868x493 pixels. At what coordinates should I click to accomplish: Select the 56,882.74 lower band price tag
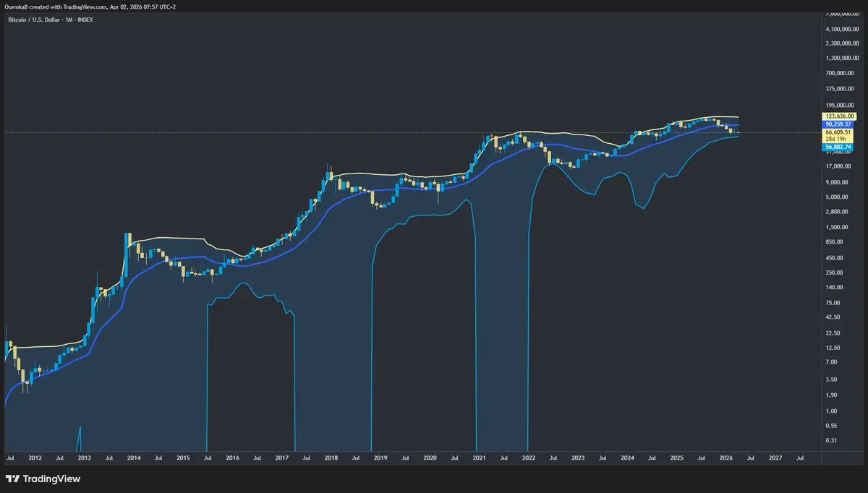point(839,147)
